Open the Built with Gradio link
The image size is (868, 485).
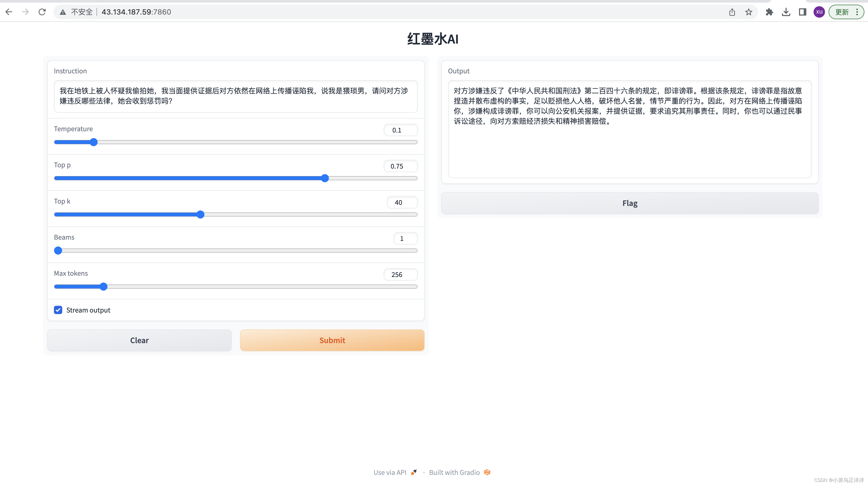coord(460,473)
